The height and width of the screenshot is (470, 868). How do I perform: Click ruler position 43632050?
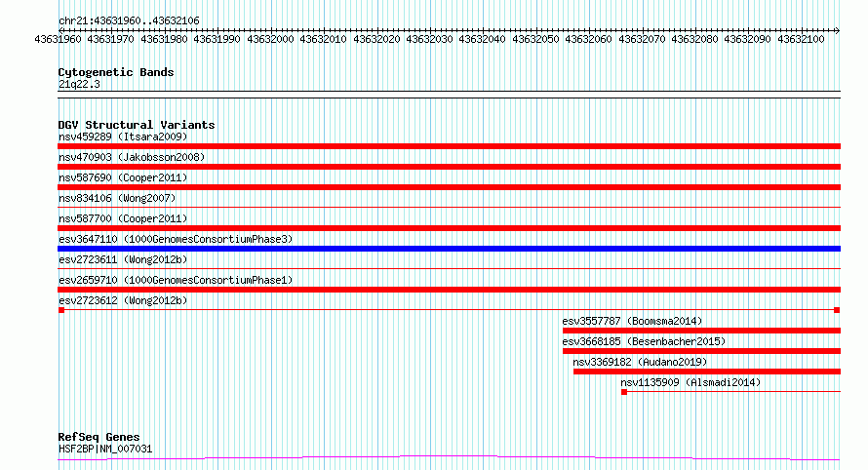pyautogui.click(x=535, y=39)
